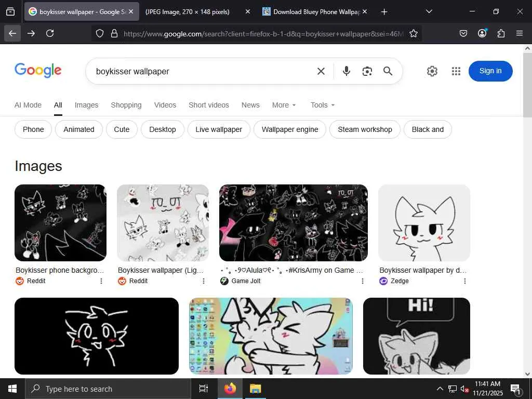
Task: Filter results with the Desktop chip
Action: 163,129
